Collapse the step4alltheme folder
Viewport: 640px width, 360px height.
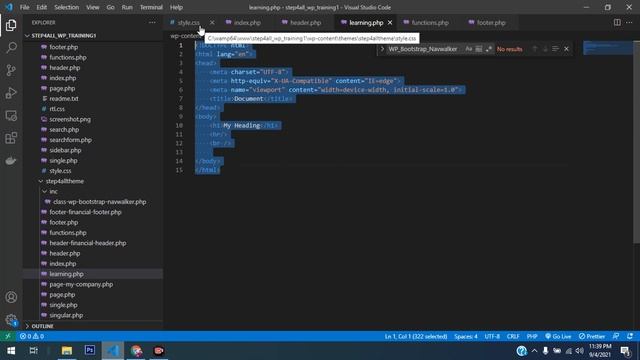pos(64,181)
